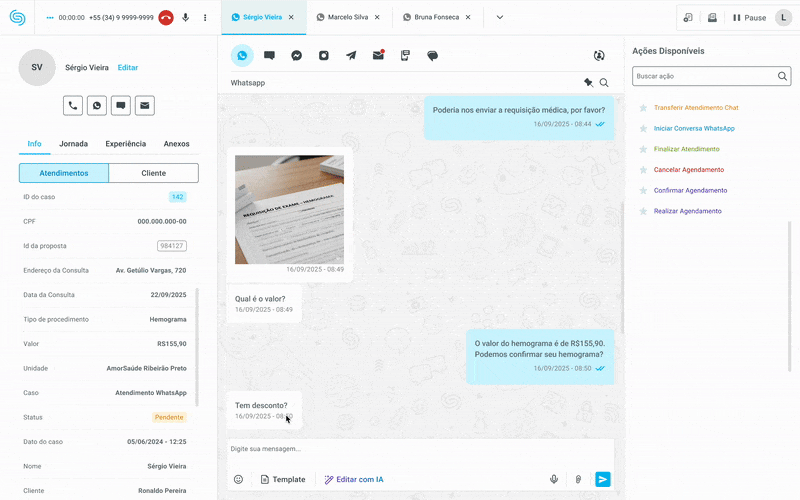
Task: Close the Marcelo Silva tab
Action: 377,17
